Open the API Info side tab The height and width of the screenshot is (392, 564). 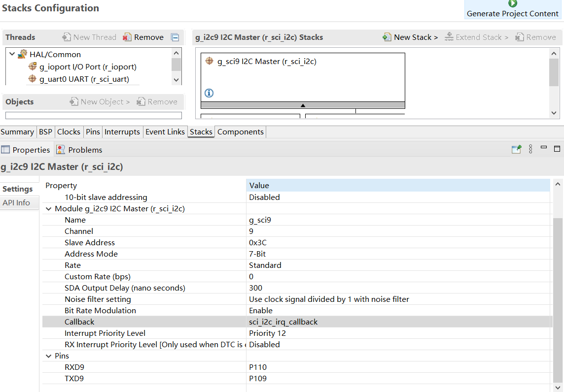[x=16, y=202]
